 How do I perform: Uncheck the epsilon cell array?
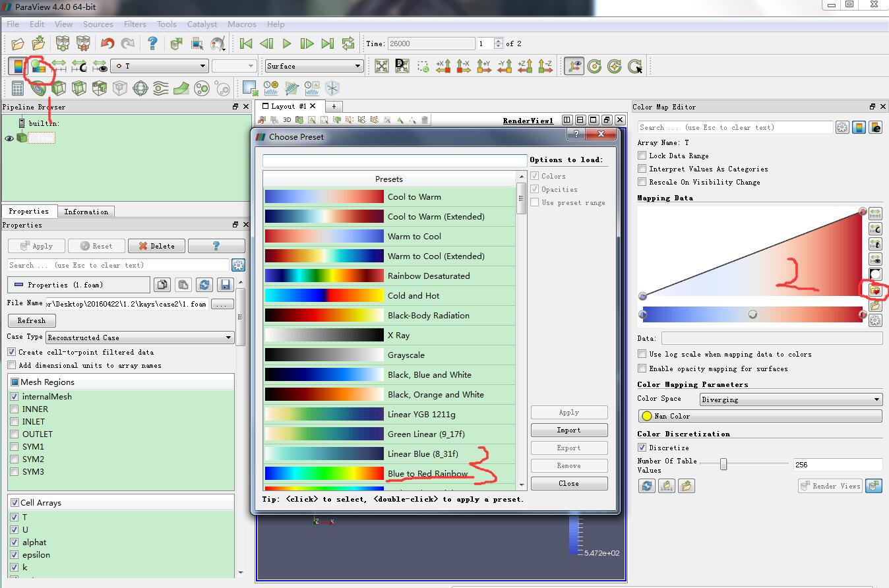tap(15, 555)
